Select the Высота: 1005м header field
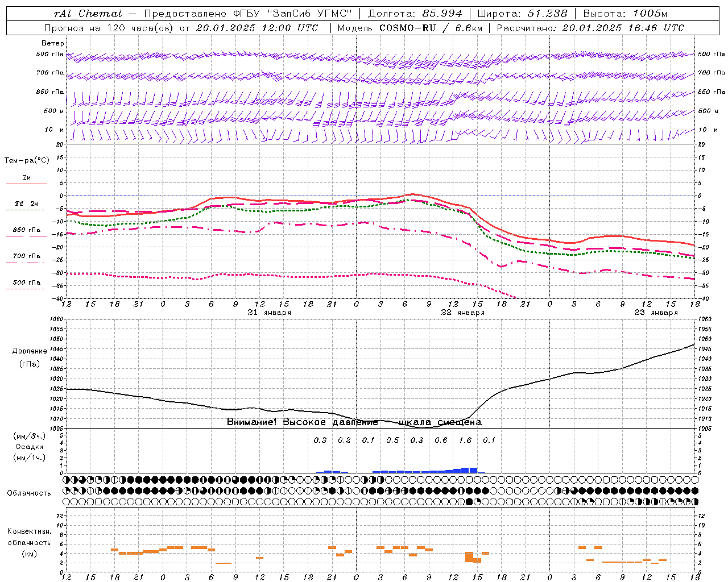The width and height of the screenshot is (728, 582). pyautogui.click(x=625, y=14)
